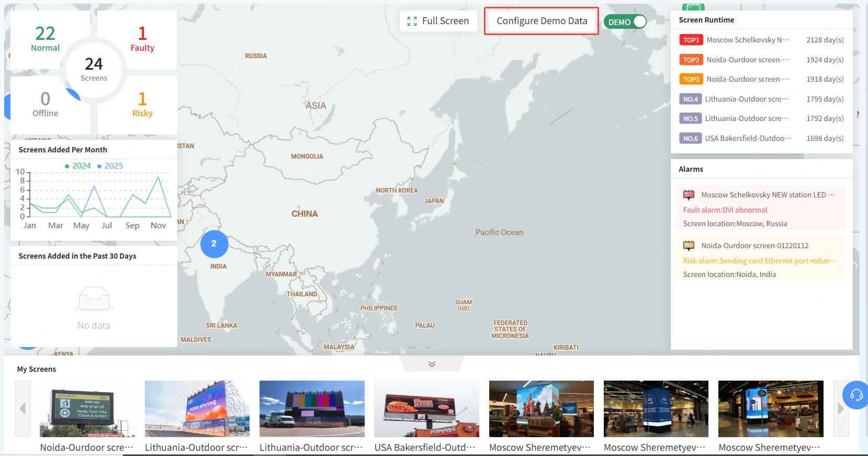Image resolution: width=868 pixels, height=456 pixels.
Task: Click the TOP3 badge in Screen Runtime
Action: click(691, 79)
